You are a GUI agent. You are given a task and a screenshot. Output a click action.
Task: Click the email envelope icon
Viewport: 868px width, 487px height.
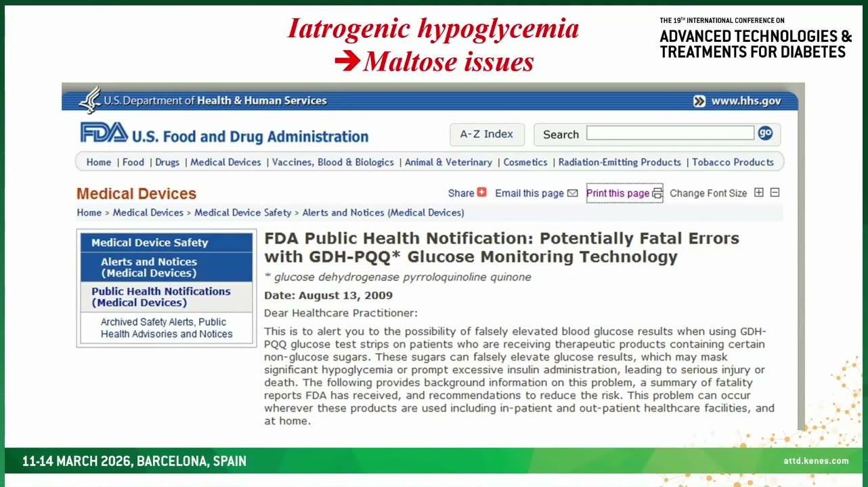pyautogui.click(x=572, y=193)
